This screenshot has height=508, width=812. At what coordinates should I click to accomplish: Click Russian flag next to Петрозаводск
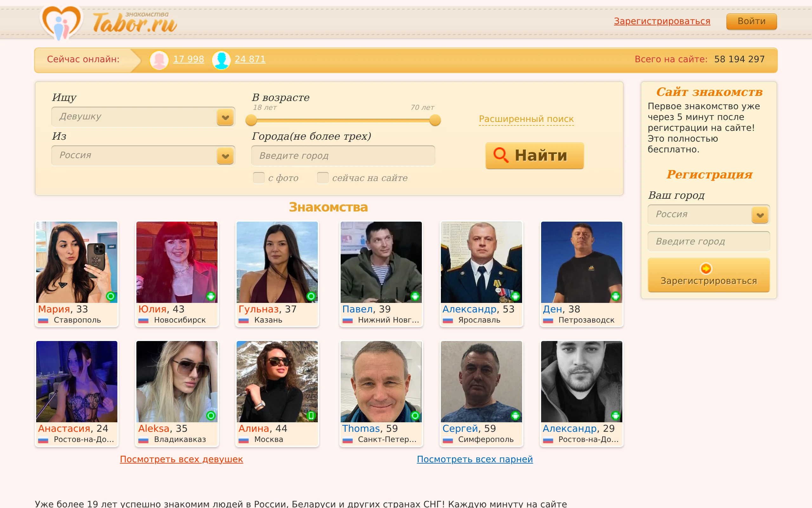[548, 320]
